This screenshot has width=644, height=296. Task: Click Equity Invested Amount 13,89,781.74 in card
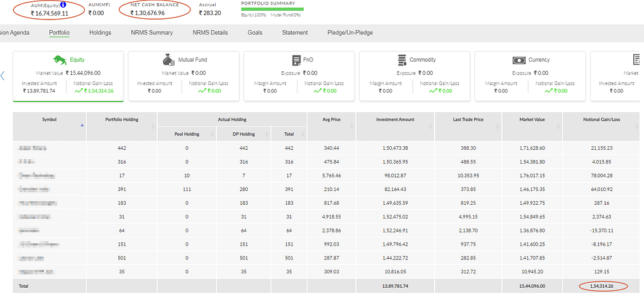point(39,91)
